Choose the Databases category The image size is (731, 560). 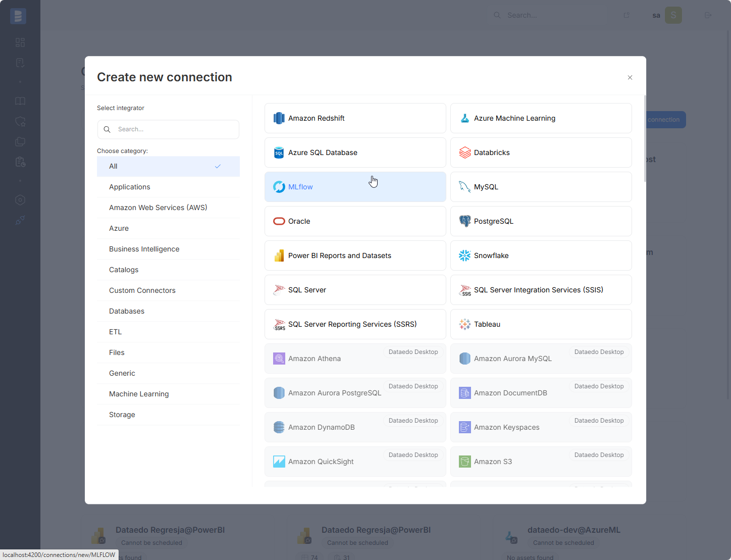point(127,311)
